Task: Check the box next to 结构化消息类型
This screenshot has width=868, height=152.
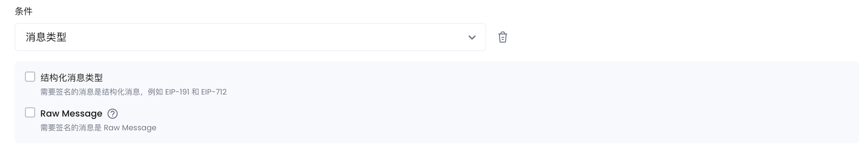Action: pos(30,77)
